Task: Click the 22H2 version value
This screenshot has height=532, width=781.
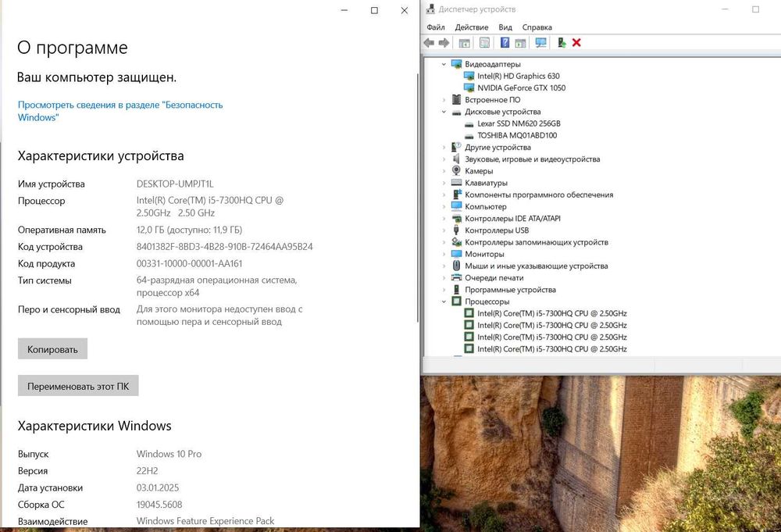Action: (147, 471)
